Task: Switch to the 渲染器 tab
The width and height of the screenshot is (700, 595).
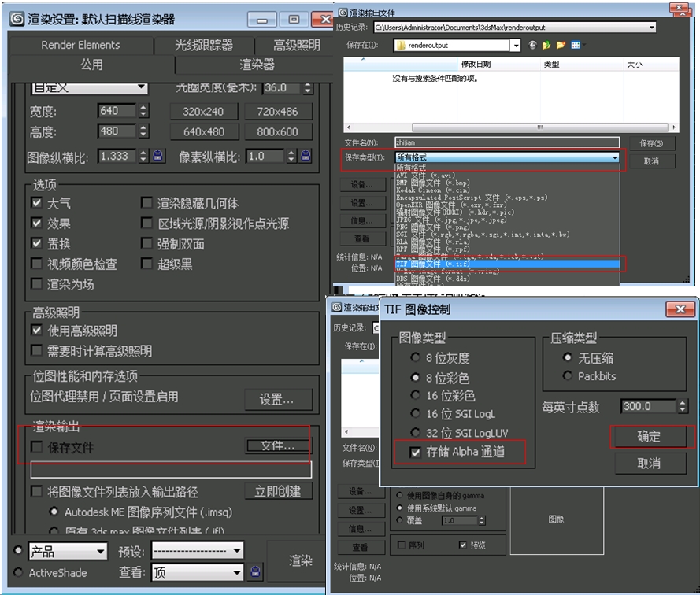Action: [x=257, y=65]
